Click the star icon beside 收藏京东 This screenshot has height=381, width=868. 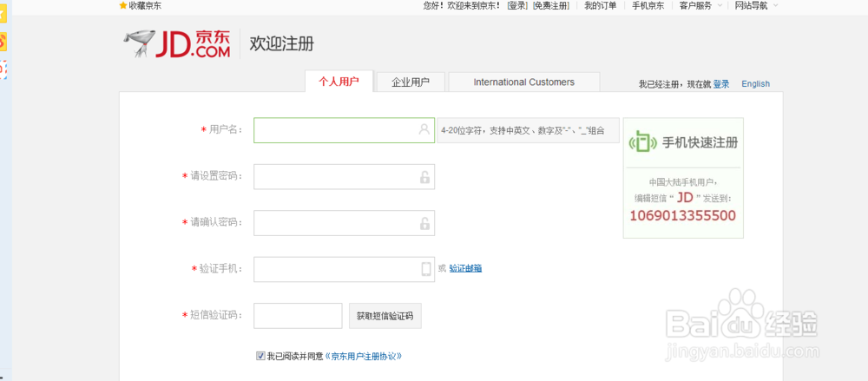[x=123, y=5]
